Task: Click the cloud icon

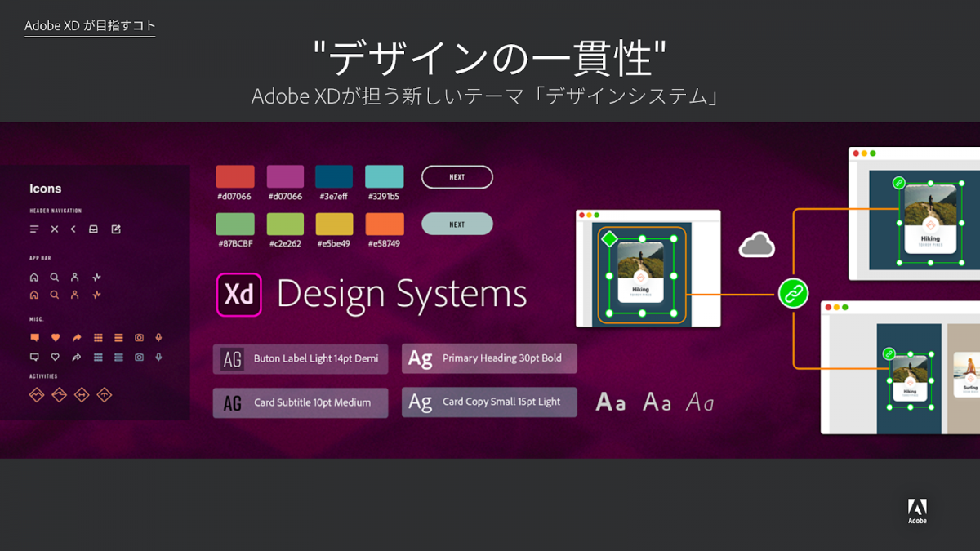Action: [x=757, y=244]
